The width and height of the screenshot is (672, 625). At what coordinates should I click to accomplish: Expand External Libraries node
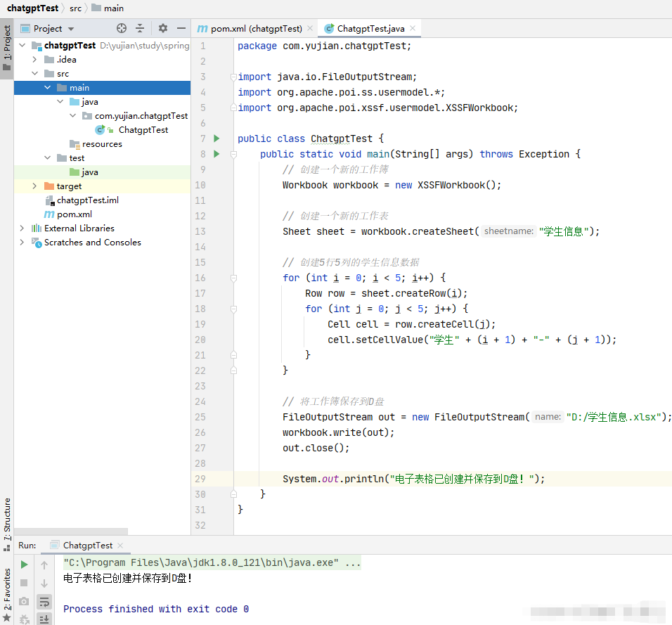point(22,228)
